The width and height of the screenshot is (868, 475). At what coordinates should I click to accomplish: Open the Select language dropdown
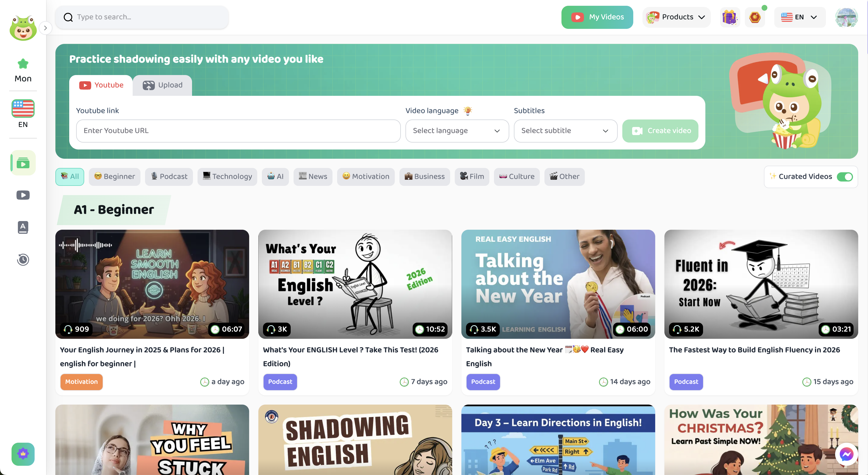(457, 131)
